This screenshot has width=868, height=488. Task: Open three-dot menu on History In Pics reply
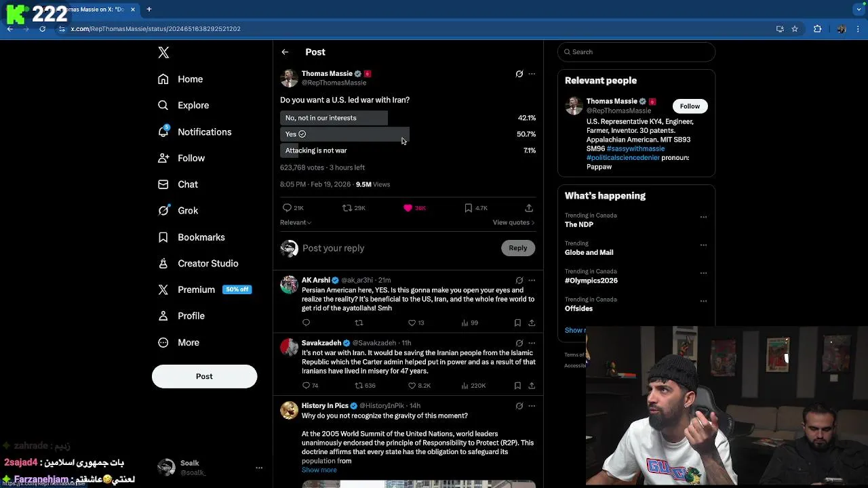(x=532, y=406)
